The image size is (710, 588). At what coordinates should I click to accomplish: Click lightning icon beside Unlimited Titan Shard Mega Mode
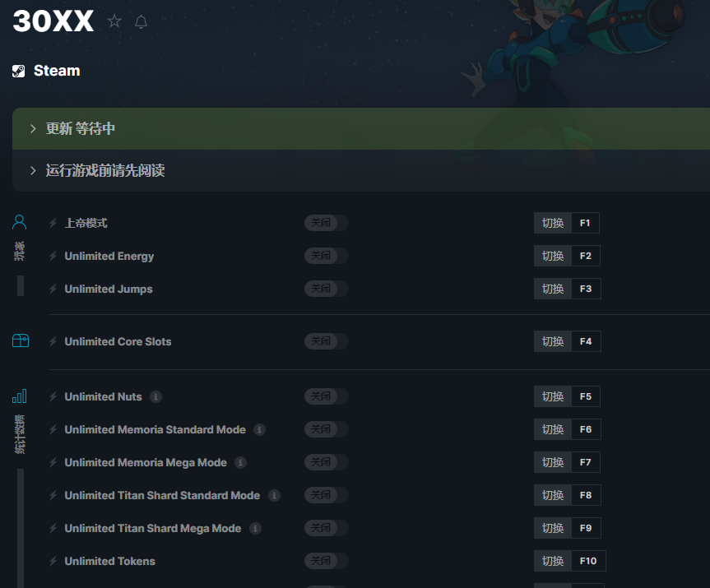click(x=53, y=528)
